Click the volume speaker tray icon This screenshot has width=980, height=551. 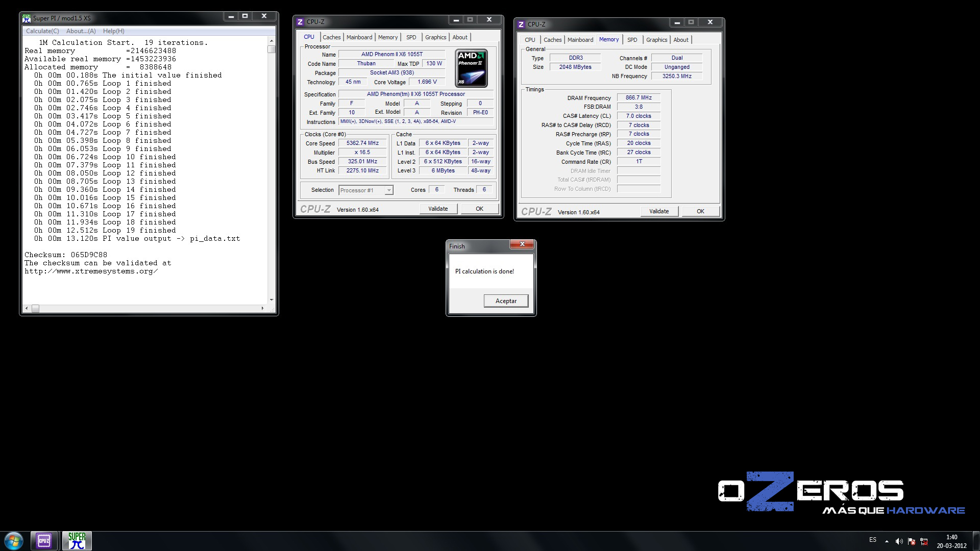click(x=899, y=541)
